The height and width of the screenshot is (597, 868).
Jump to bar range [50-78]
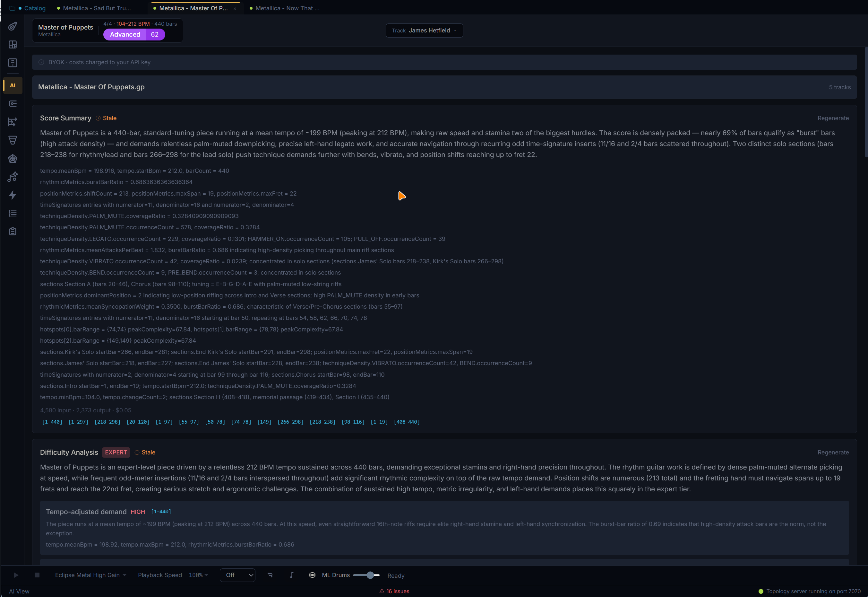(x=215, y=422)
